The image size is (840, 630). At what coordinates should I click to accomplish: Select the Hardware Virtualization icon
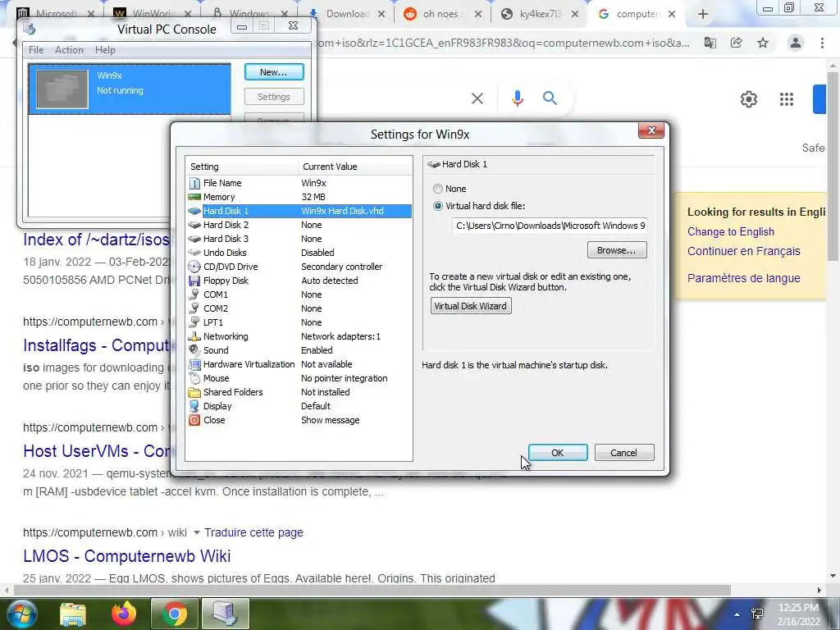[x=194, y=364]
